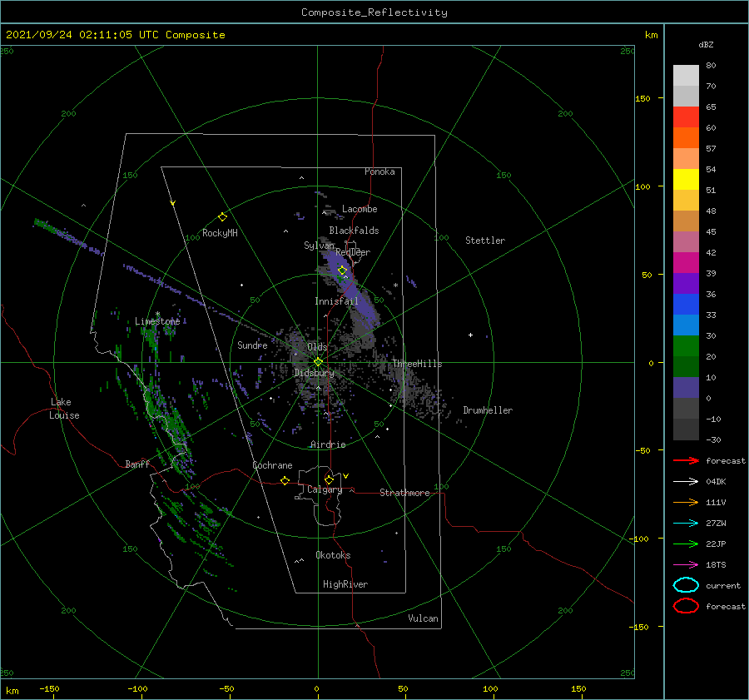749x700 pixels.
Task: Click the Sylvan label
Action: tap(319, 246)
